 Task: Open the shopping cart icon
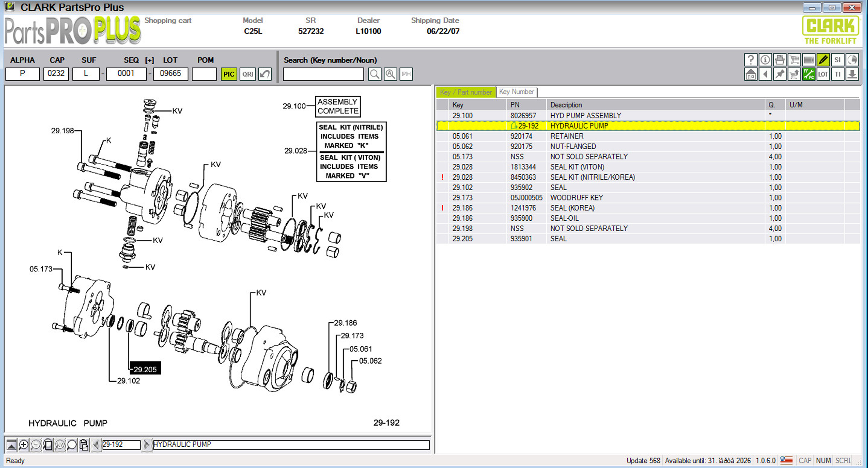point(794,60)
